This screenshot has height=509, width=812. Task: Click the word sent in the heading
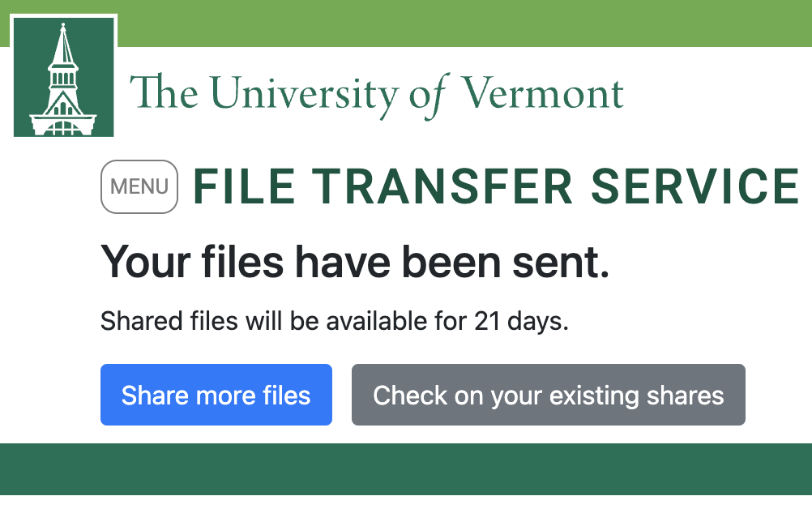pyautogui.click(x=561, y=263)
